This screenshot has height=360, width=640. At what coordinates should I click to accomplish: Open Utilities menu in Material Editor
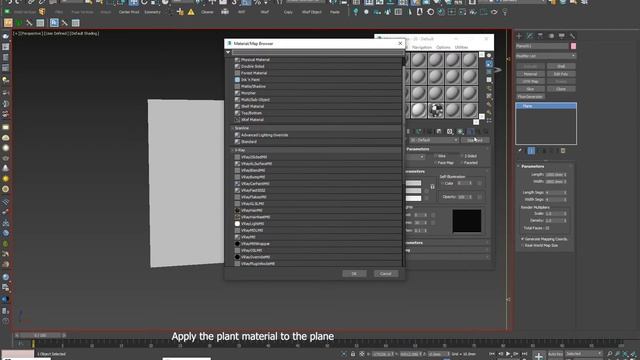pos(462,47)
